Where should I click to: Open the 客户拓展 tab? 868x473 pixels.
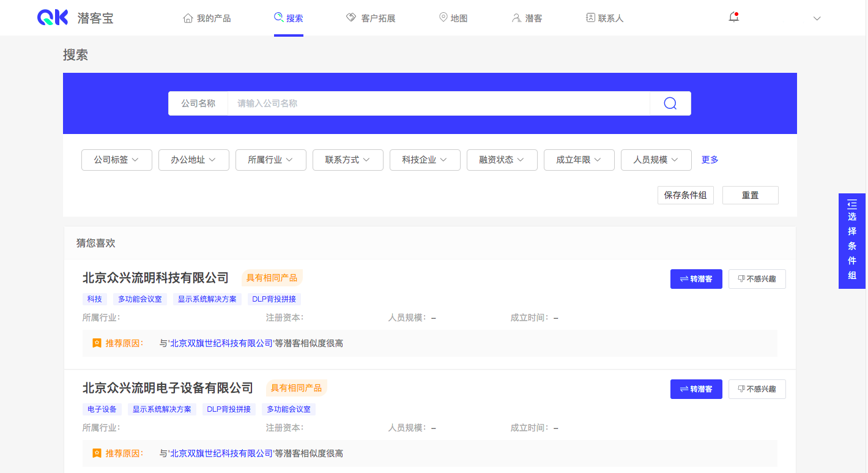coord(371,18)
